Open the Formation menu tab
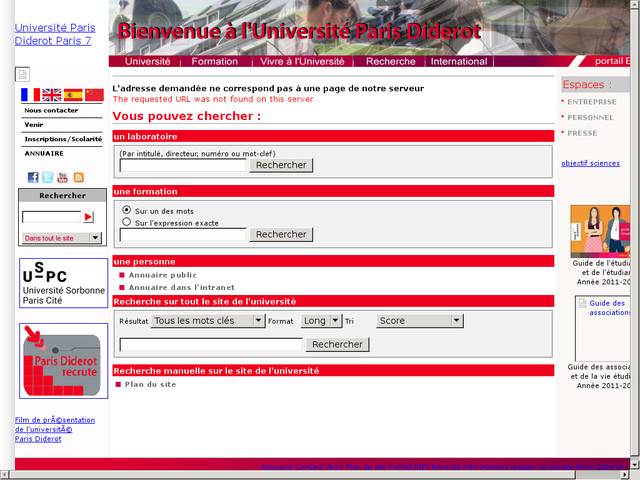 point(215,61)
